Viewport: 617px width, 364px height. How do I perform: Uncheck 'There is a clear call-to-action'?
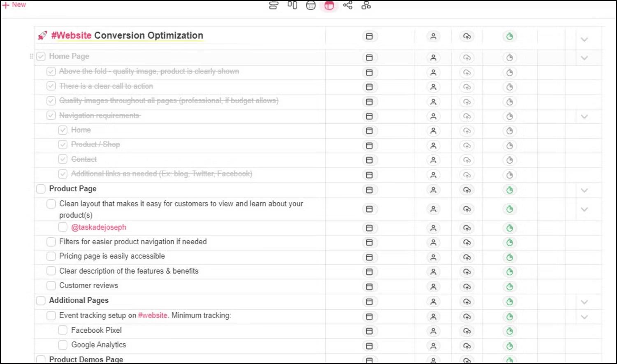tap(51, 86)
